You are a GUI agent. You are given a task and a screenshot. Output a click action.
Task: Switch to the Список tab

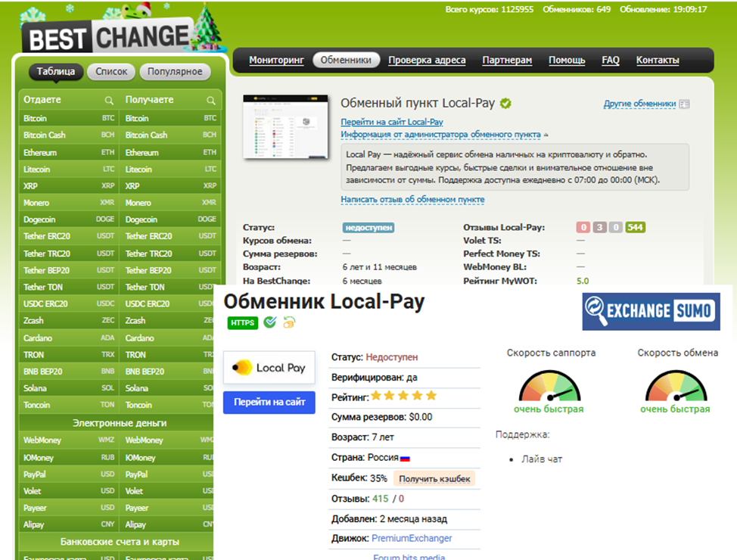point(111,71)
